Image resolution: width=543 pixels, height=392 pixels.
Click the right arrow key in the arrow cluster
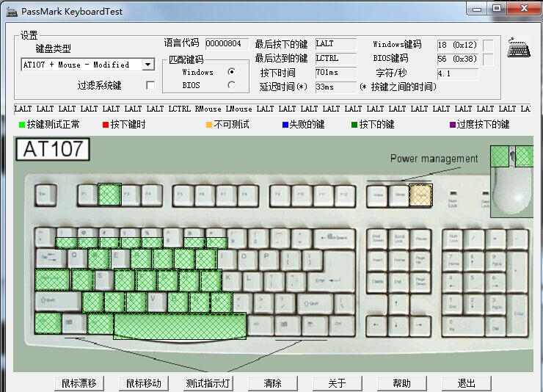click(420, 326)
